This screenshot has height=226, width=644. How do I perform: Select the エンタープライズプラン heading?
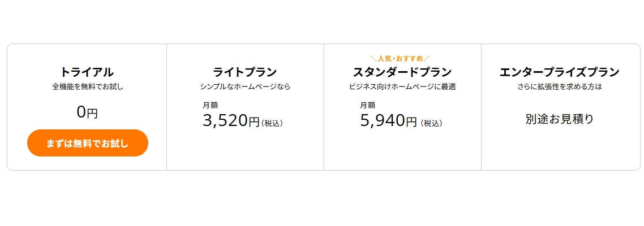pyautogui.click(x=559, y=72)
